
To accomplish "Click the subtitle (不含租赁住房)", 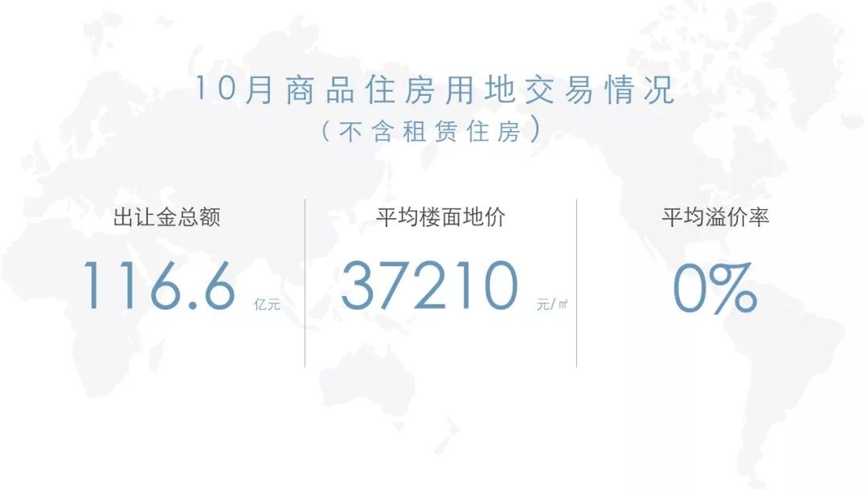I will coord(432,131).
